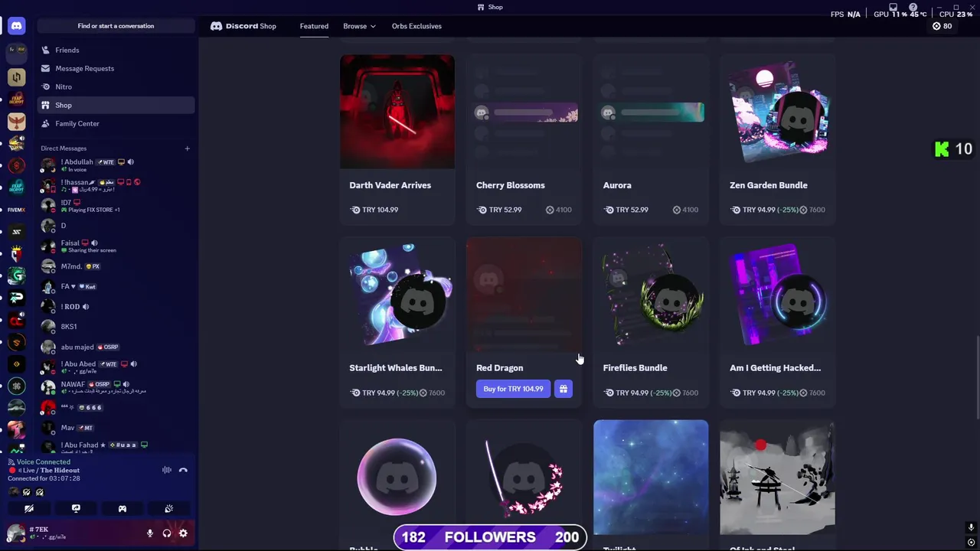This screenshot has width=980, height=551.
Task: Click the Discord Shop logo
Action: coord(243,26)
